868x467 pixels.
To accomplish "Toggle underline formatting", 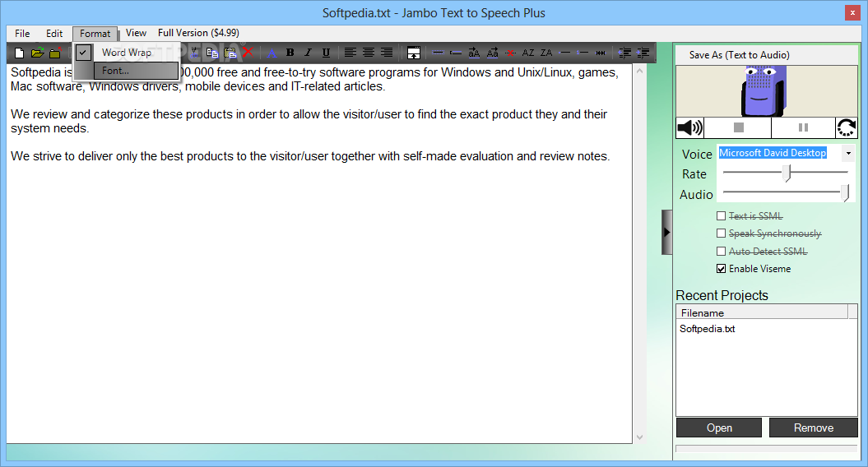I will 326,53.
